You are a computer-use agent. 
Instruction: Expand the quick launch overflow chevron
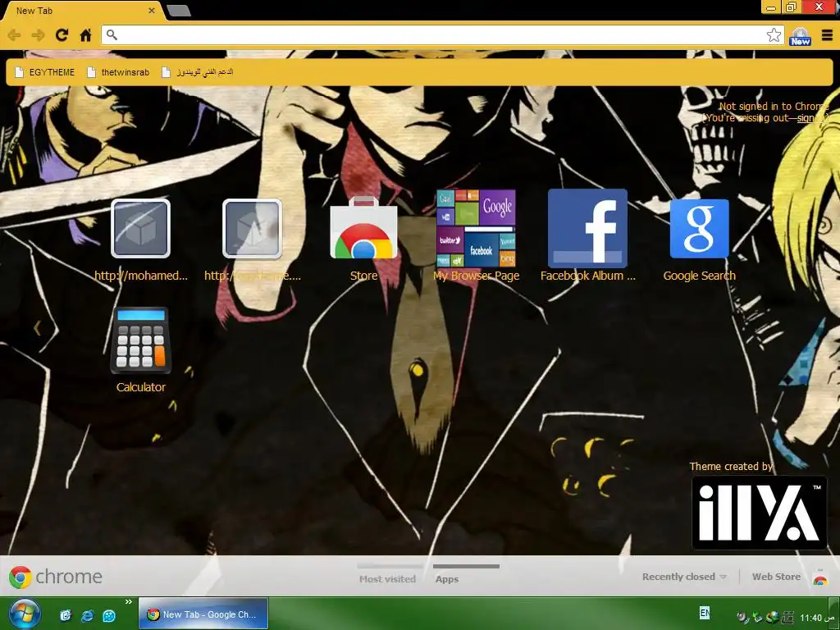(x=129, y=601)
